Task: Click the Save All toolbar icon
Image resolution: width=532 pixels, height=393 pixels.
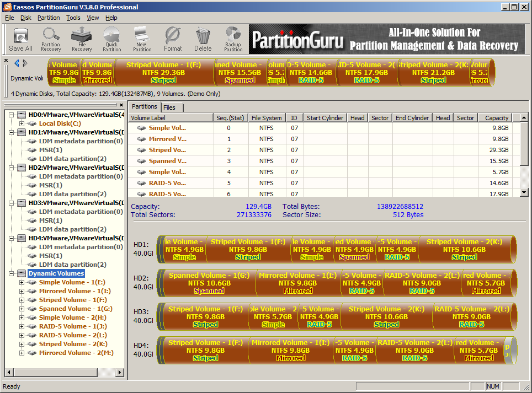Action: [x=21, y=40]
